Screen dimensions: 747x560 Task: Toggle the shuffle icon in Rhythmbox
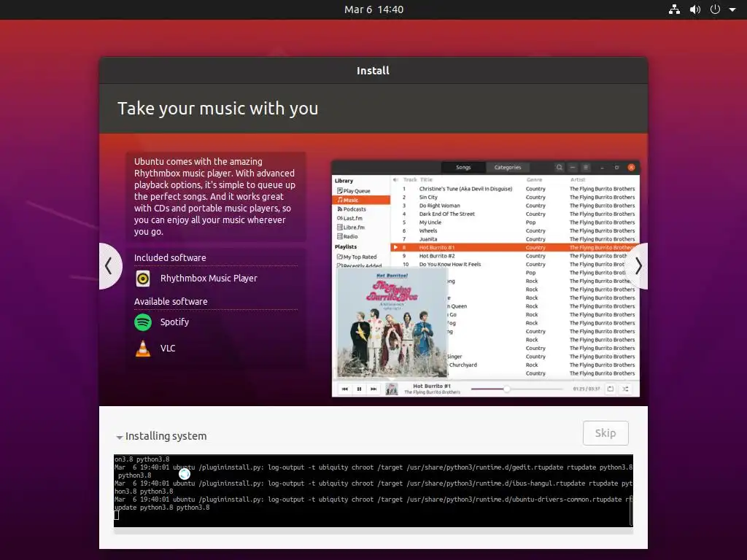tap(625, 389)
